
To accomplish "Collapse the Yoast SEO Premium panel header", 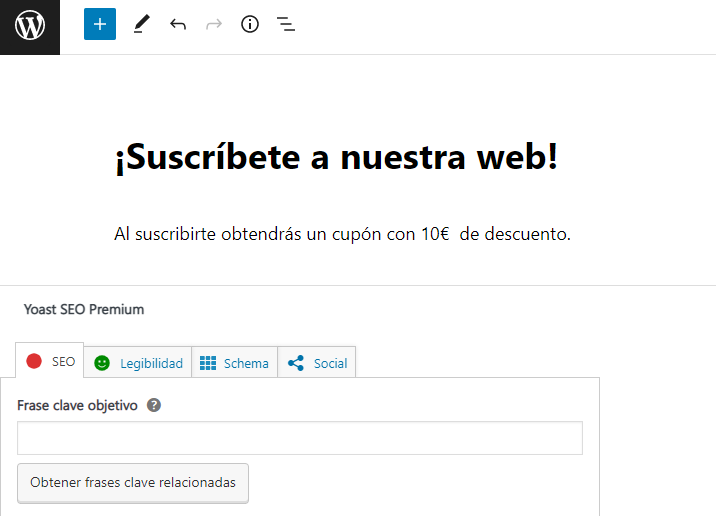I will [84, 310].
